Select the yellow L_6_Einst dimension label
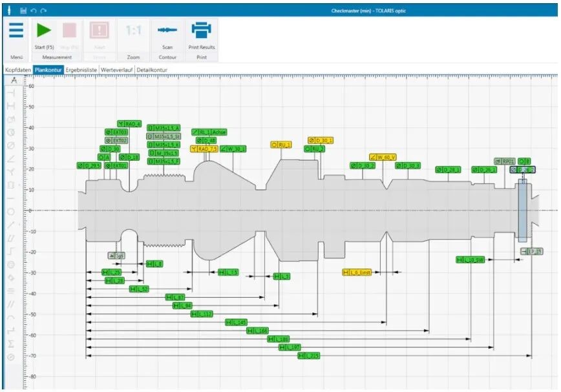This screenshot has width=561, height=392. [x=357, y=273]
